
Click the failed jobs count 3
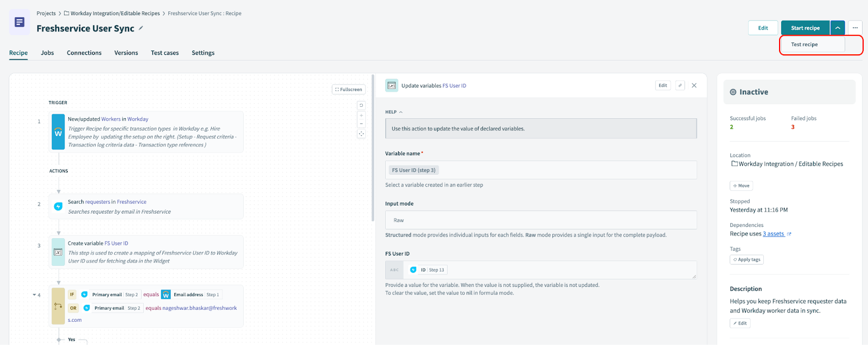[x=793, y=127]
